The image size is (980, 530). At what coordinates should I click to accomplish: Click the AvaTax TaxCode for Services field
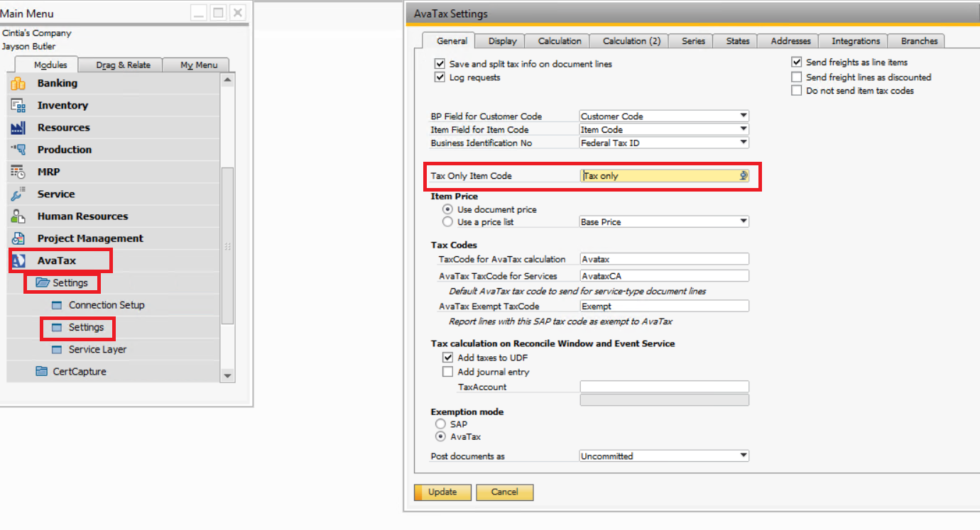(x=664, y=276)
